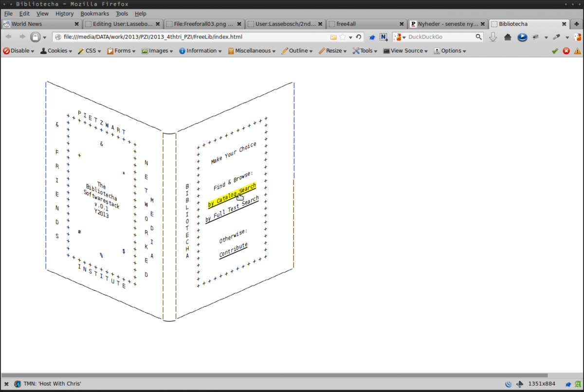Click the red X error indicator icon
Image resolution: width=584 pixels, height=392 pixels.
click(x=566, y=51)
